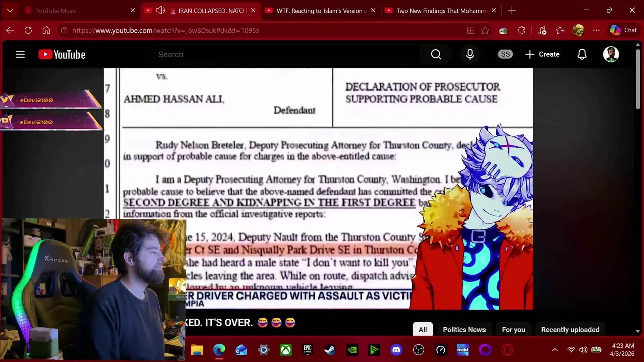The image size is (644, 362).
Task: Start voice search with the microphone
Action: tap(470, 54)
